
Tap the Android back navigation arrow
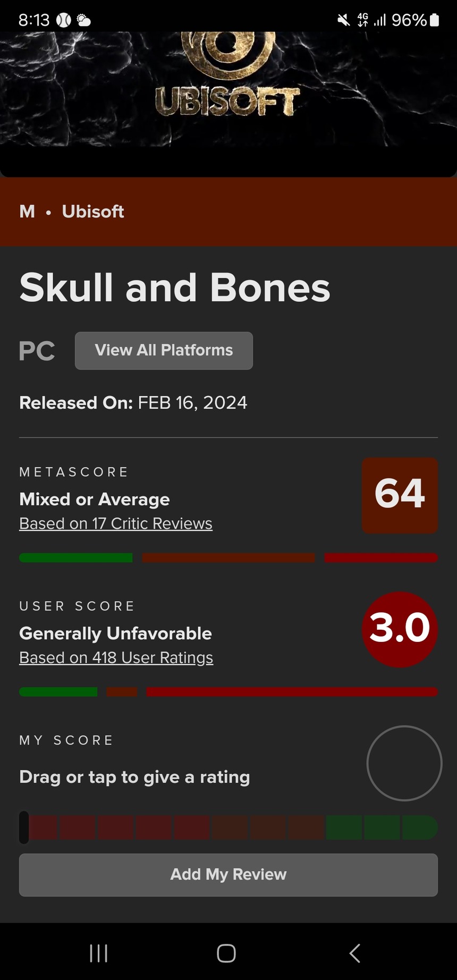point(355,953)
